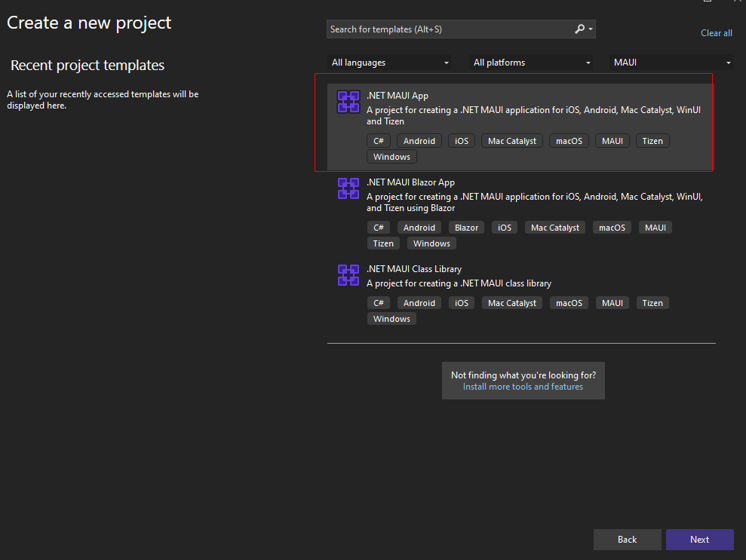Select the .NET MAUI App template title
Screen dimensions: 746x560
(397, 96)
